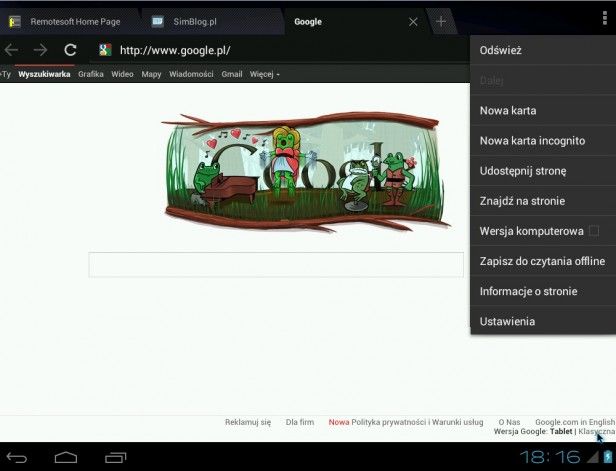Tap Android system back icon
The height and width of the screenshot is (471, 616).
16,457
